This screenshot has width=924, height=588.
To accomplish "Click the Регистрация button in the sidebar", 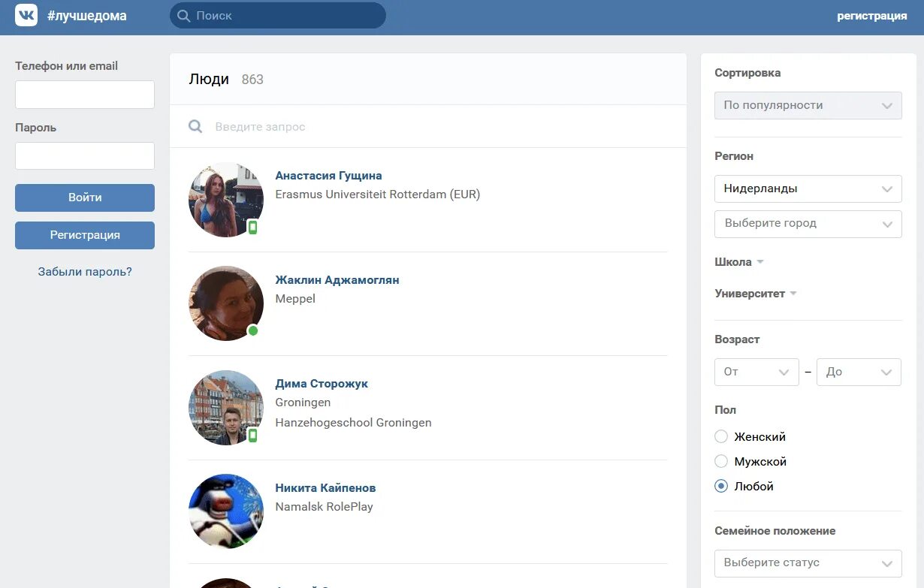I will click(85, 235).
